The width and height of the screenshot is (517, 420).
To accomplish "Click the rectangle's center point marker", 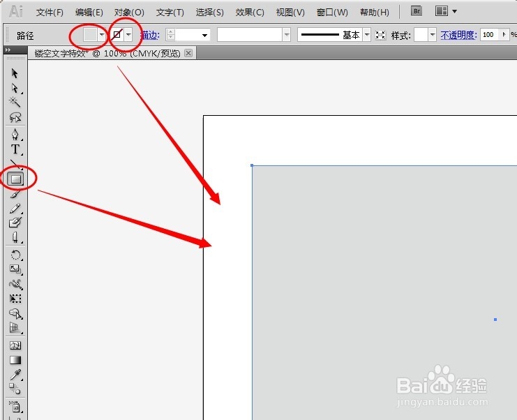I will (x=495, y=320).
